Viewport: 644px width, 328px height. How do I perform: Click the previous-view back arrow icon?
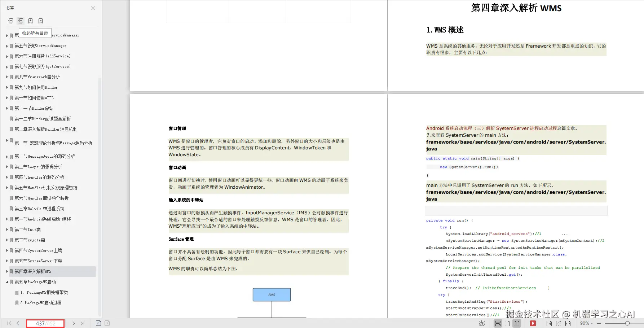click(98, 323)
